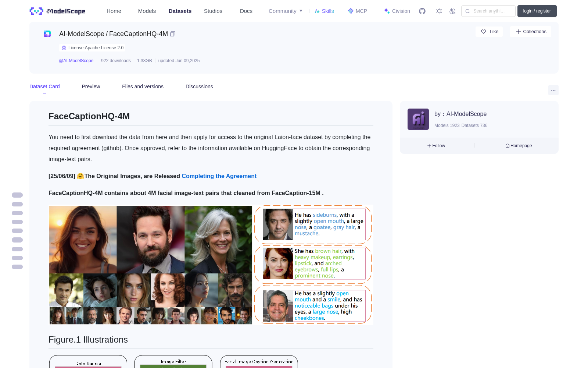This screenshot has width=588, height=368.
Task: Expand the Community dropdown menu
Action: pos(286,11)
